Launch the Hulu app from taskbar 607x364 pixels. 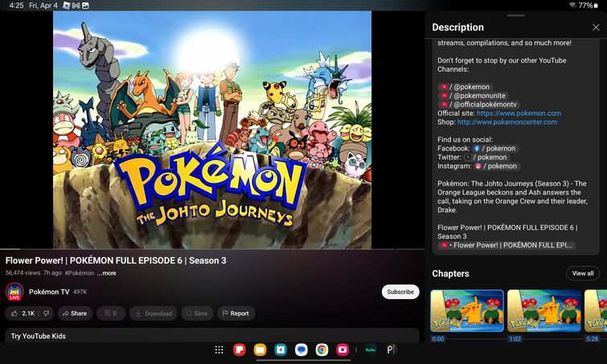[x=371, y=350]
